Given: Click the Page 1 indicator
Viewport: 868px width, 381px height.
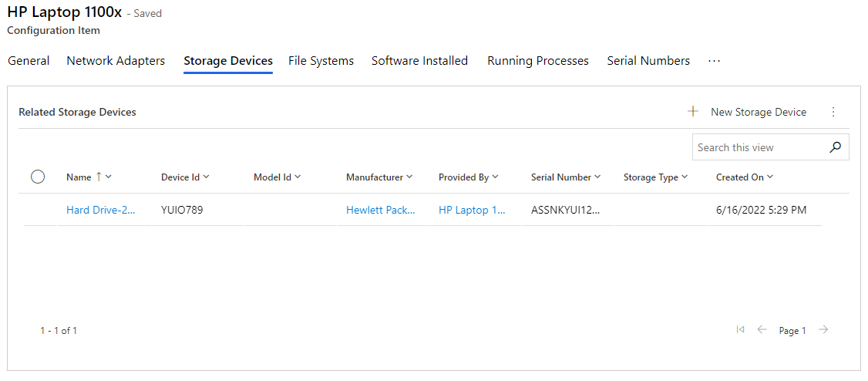Looking at the screenshot, I should (x=792, y=331).
